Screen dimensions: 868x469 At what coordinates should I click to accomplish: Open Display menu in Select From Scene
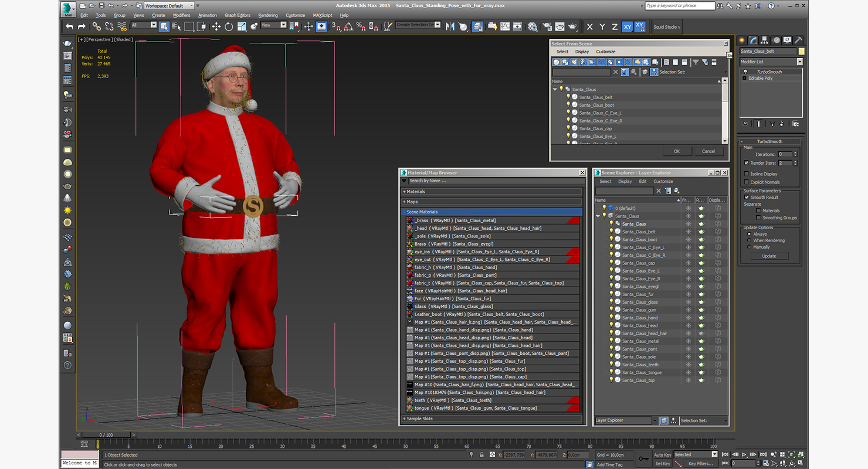582,52
